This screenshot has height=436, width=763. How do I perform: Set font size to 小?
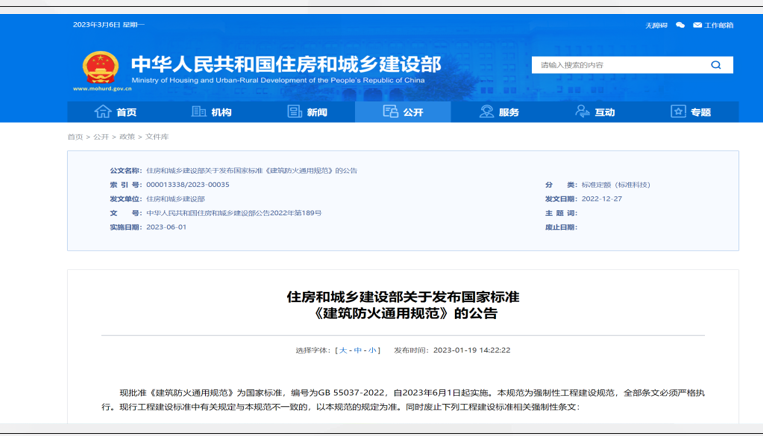372,350
